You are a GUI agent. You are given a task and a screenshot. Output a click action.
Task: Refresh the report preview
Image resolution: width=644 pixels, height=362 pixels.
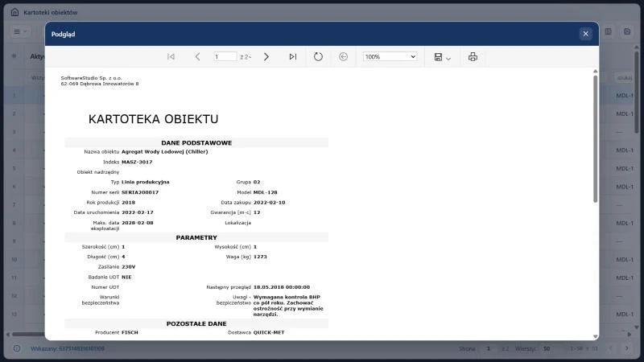click(318, 56)
